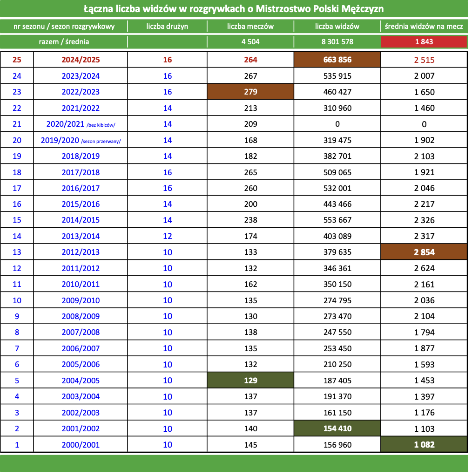472x476 pixels.
Task: Select the total 8 301 578 spectators cell
Action: [337, 41]
